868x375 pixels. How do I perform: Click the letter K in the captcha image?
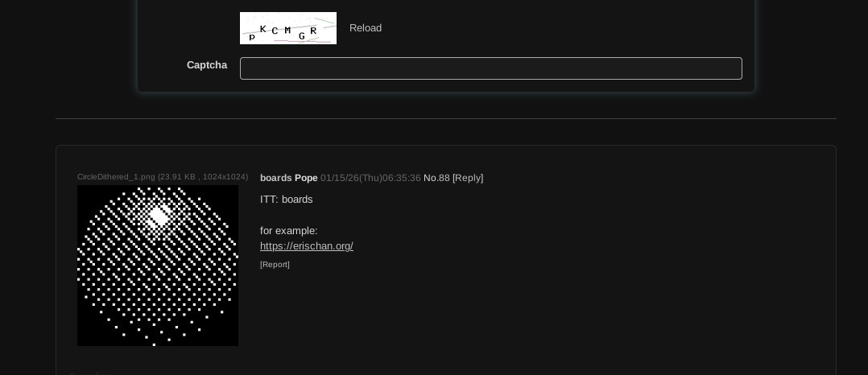tap(263, 30)
